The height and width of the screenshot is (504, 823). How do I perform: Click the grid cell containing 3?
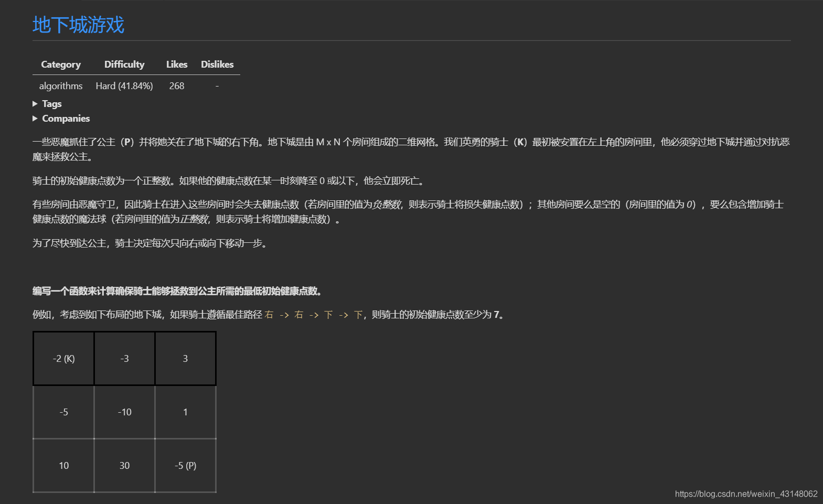click(185, 359)
